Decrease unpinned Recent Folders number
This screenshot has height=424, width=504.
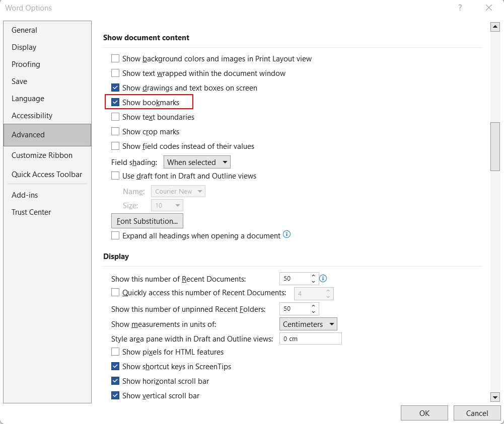coord(313,312)
